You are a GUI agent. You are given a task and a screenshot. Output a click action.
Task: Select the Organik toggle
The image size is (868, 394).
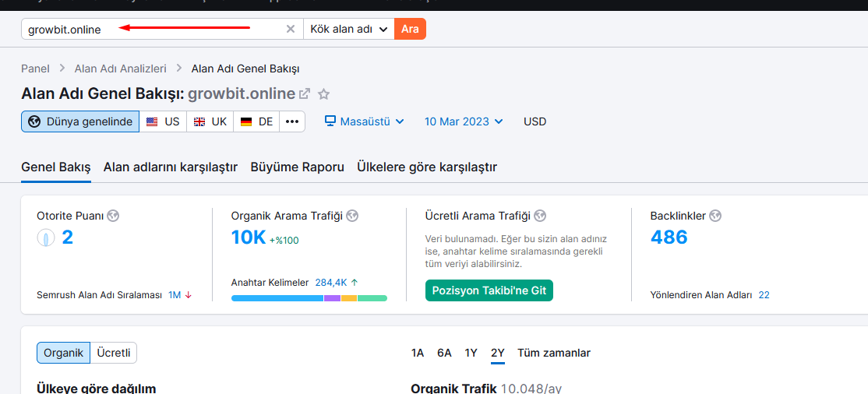(x=64, y=353)
